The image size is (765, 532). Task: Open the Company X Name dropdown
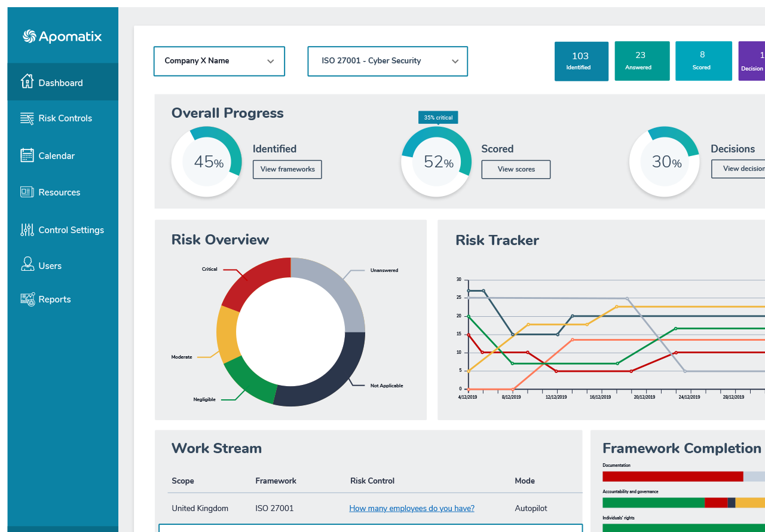tap(219, 61)
